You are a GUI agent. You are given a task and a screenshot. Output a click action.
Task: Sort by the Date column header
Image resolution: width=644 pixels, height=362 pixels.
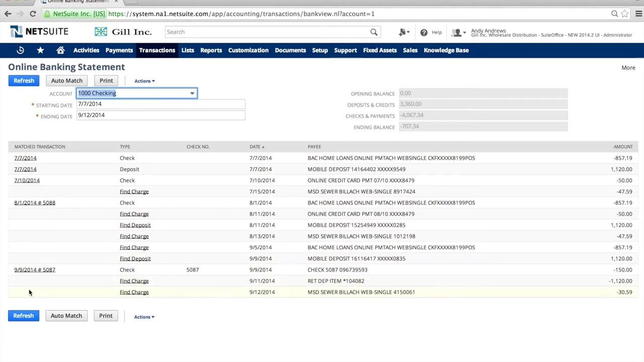(257, 147)
